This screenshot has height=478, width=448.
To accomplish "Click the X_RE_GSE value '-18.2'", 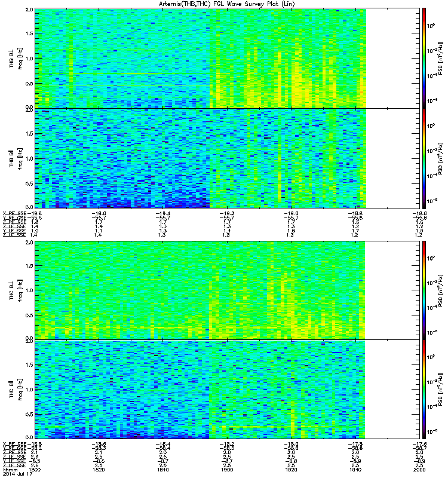I will (228, 444).
